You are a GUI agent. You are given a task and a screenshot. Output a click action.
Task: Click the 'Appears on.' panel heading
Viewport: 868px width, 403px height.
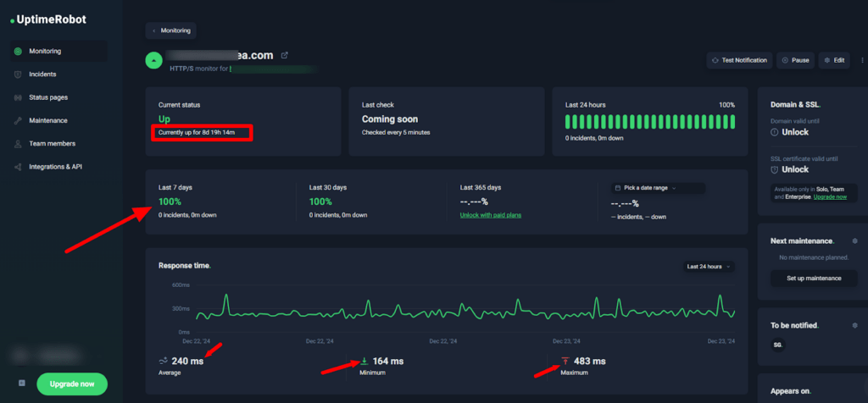coord(791,391)
